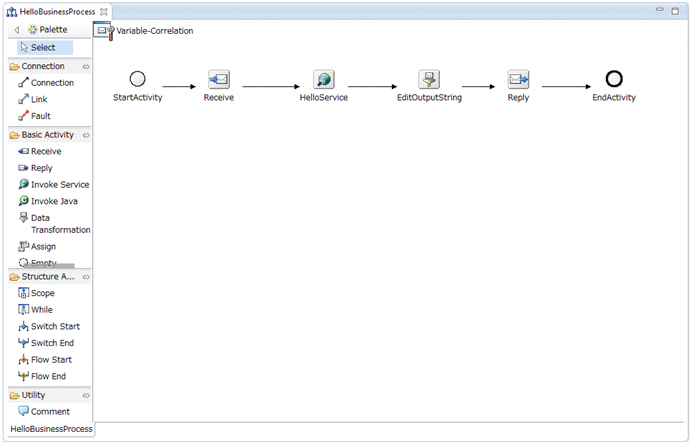Toggle pin on Structure Activity drawer
This screenshot has width=693, height=445.
pyautogui.click(x=86, y=277)
